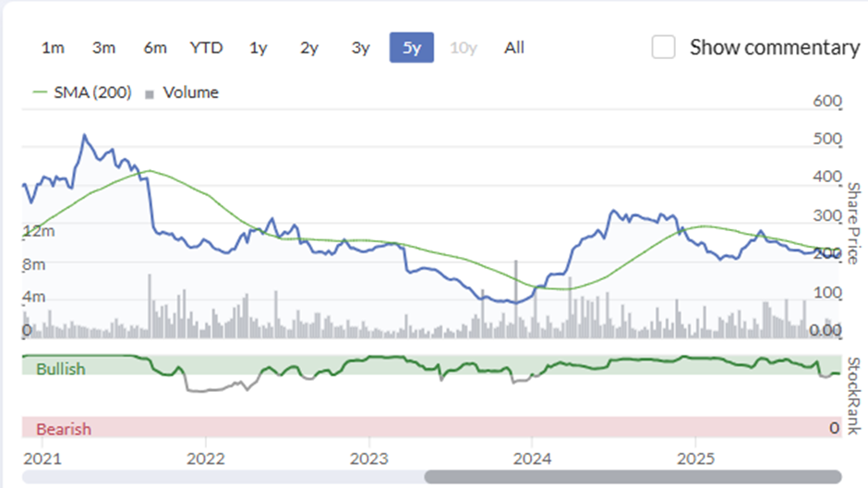Viewport: 868px width, 488px height.
Task: Click the greyed-out 10y range option
Action: click(463, 47)
